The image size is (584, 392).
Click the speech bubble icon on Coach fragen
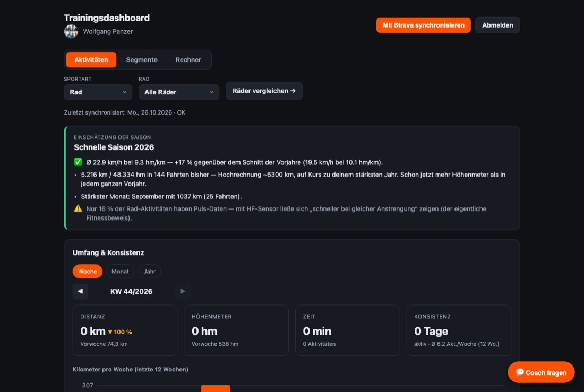pyautogui.click(x=520, y=372)
